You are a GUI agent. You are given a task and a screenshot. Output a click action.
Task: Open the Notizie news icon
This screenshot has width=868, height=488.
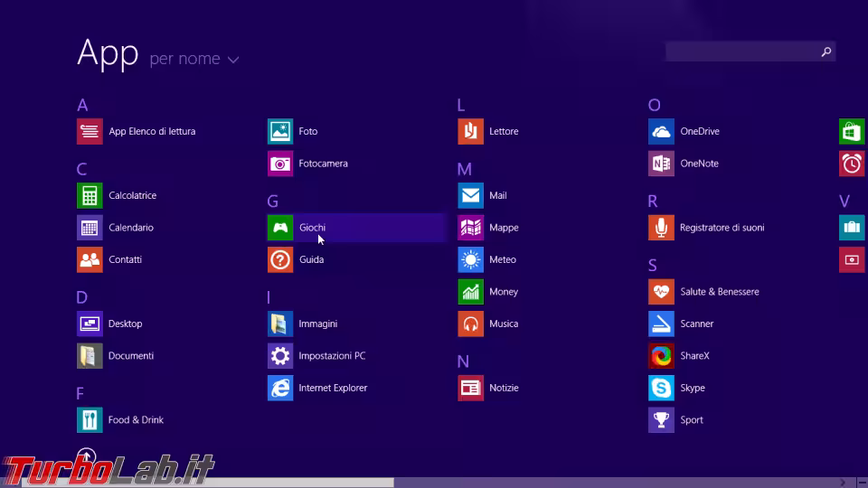pos(470,388)
